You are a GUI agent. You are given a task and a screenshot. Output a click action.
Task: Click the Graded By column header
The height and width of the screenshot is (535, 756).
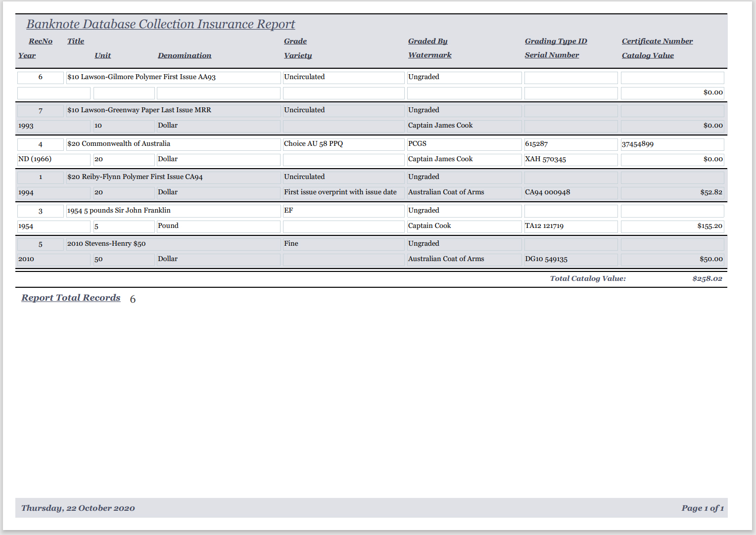[x=427, y=41]
